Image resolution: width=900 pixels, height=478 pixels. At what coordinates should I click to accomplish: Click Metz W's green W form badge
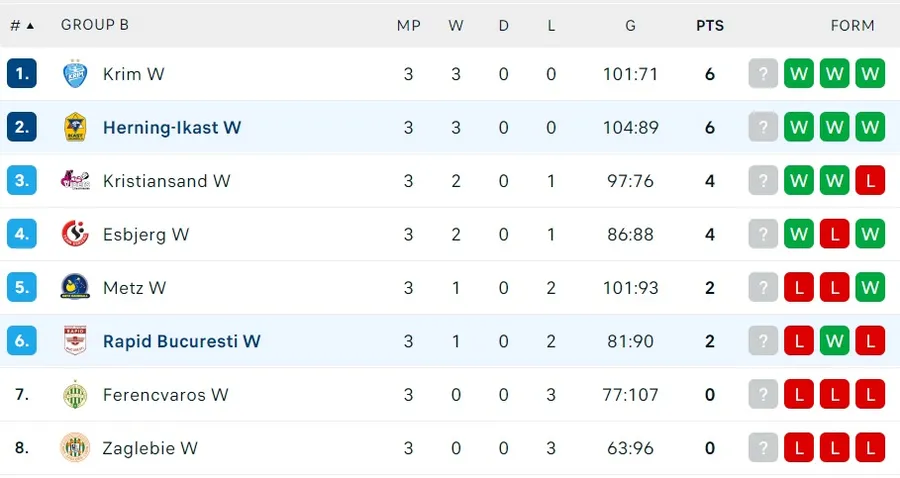click(870, 288)
